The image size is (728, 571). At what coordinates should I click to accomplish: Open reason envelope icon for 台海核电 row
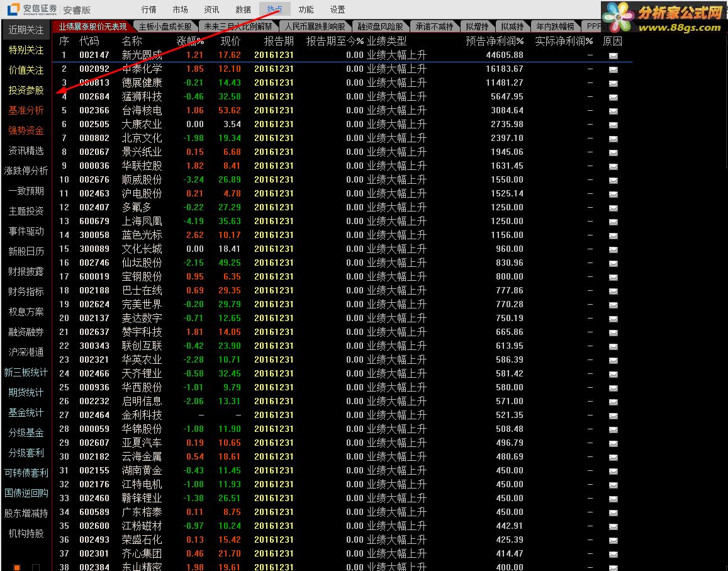coord(613,111)
